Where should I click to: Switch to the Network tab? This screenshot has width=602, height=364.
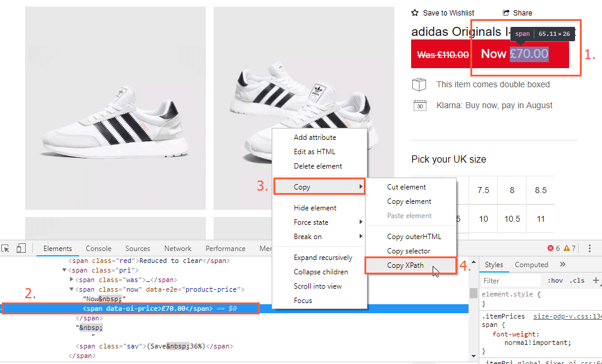[x=178, y=249]
